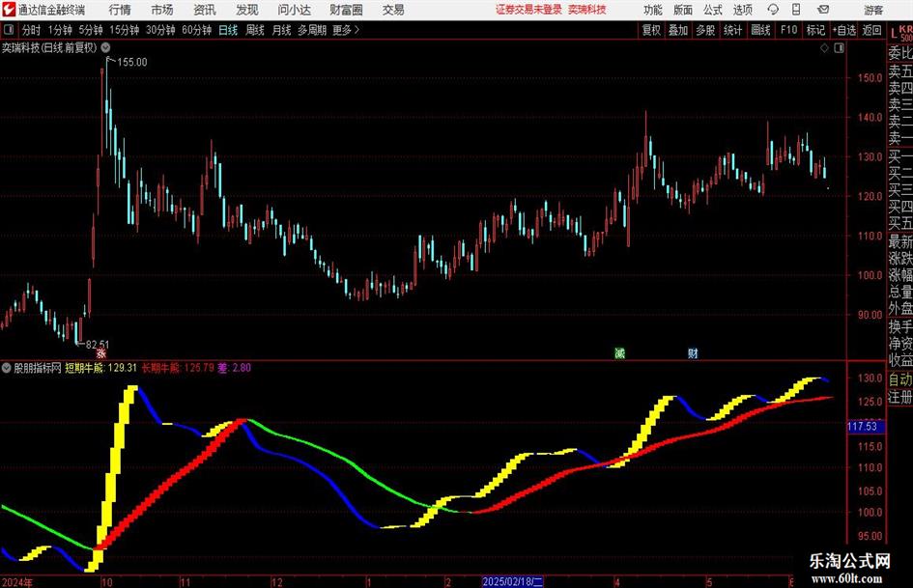
Task: Click the 2024年 time axis label
Action: (x=17, y=582)
